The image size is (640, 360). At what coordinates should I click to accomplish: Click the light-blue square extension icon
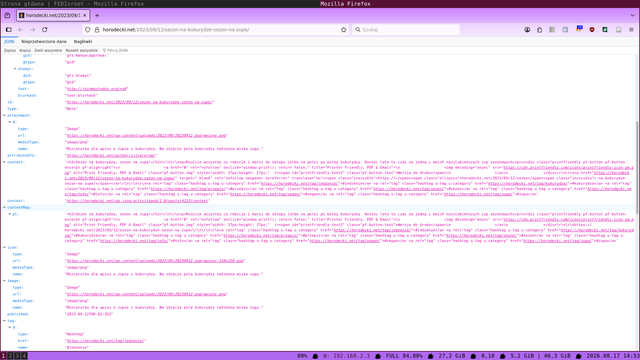[x=565, y=29]
